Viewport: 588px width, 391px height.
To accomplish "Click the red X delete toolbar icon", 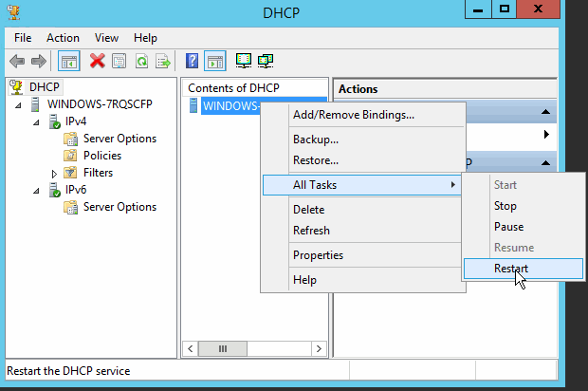I will click(97, 61).
